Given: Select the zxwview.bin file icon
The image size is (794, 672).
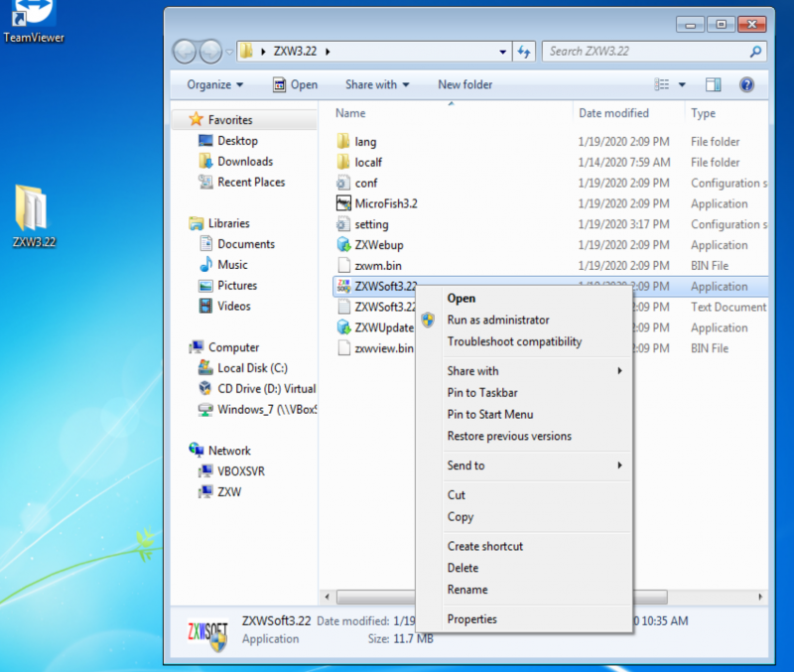Looking at the screenshot, I should point(343,348).
